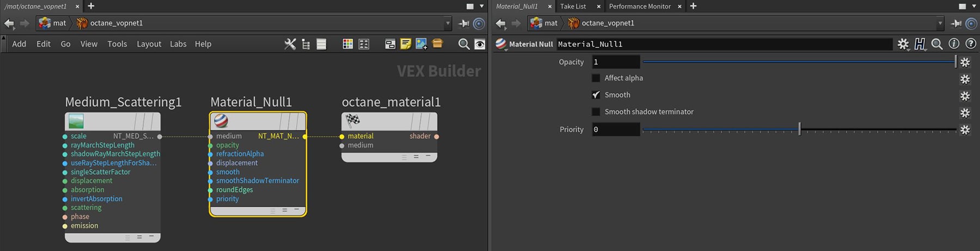This screenshot has width=980, height=251.
Task: Click the magnifier find-node icon in network editor
Action: tap(463, 44)
